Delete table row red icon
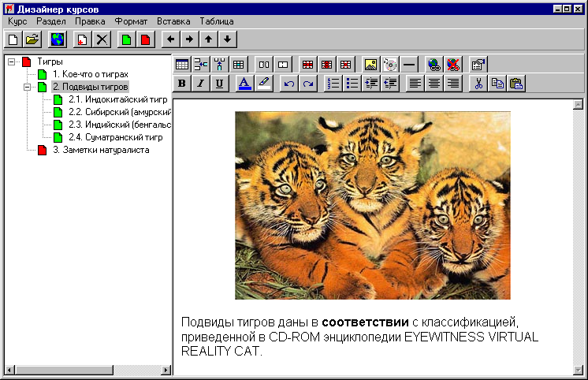Image resolution: width=588 pixels, height=380 pixels. click(x=308, y=65)
